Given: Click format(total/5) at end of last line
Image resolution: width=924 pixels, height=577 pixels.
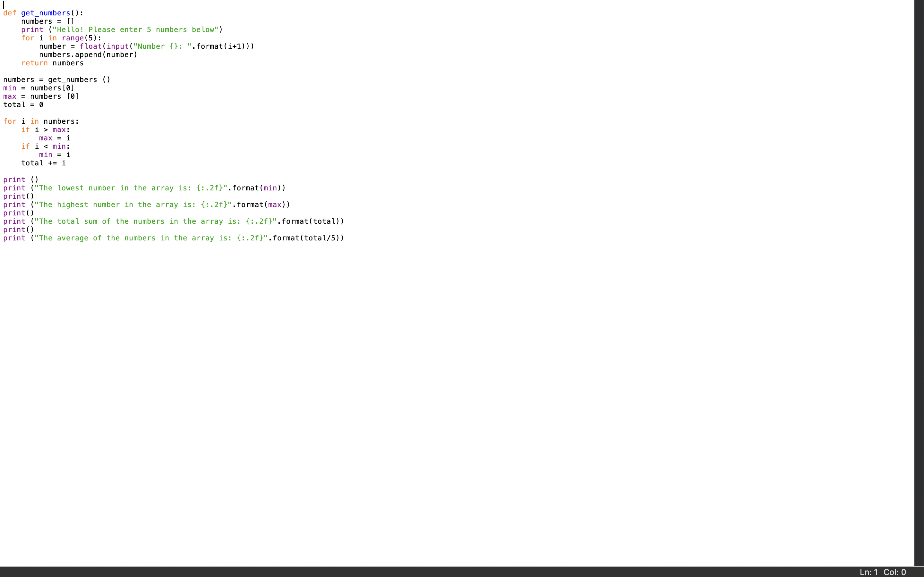Looking at the screenshot, I should click(x=305, y=238).
